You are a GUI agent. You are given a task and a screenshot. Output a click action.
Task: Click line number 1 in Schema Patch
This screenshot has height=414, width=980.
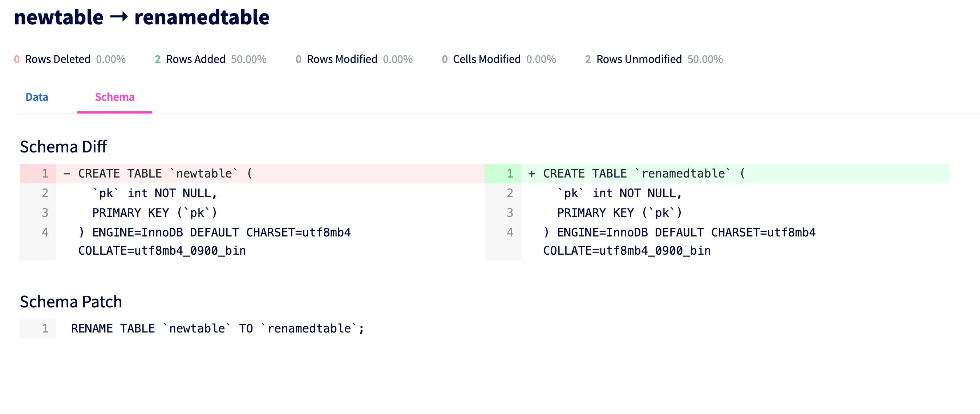pos(45,328)
